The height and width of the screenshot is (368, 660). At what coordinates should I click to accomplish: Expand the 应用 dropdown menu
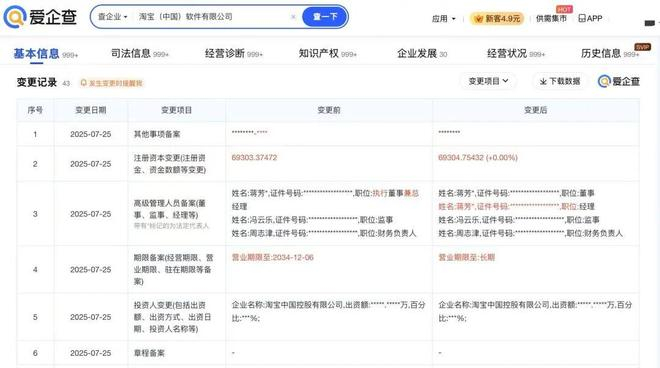point(444,19)
